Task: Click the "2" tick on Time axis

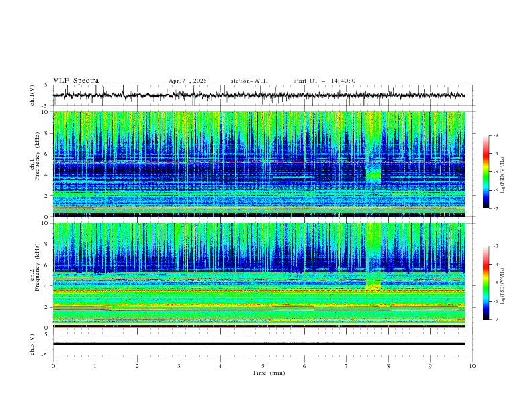Action: pyautogui.click(x=137, y=366)
